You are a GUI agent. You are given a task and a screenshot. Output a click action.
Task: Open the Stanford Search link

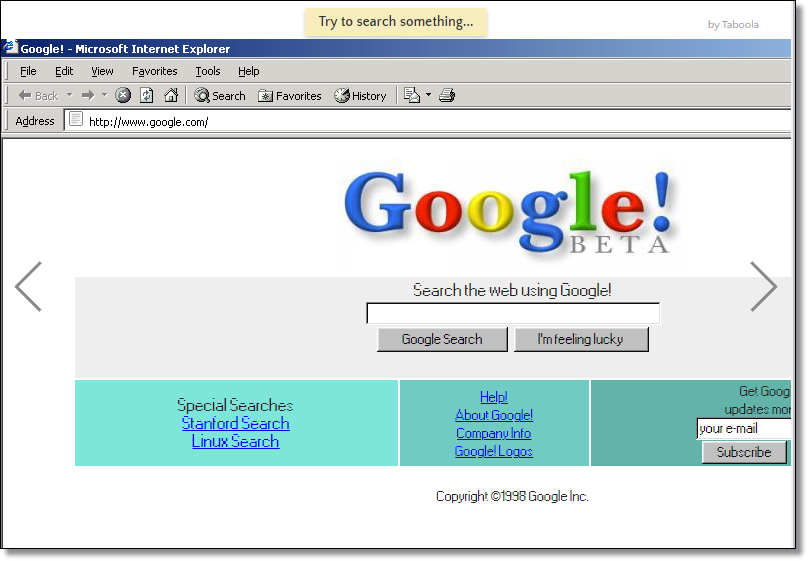click(235, 423)
